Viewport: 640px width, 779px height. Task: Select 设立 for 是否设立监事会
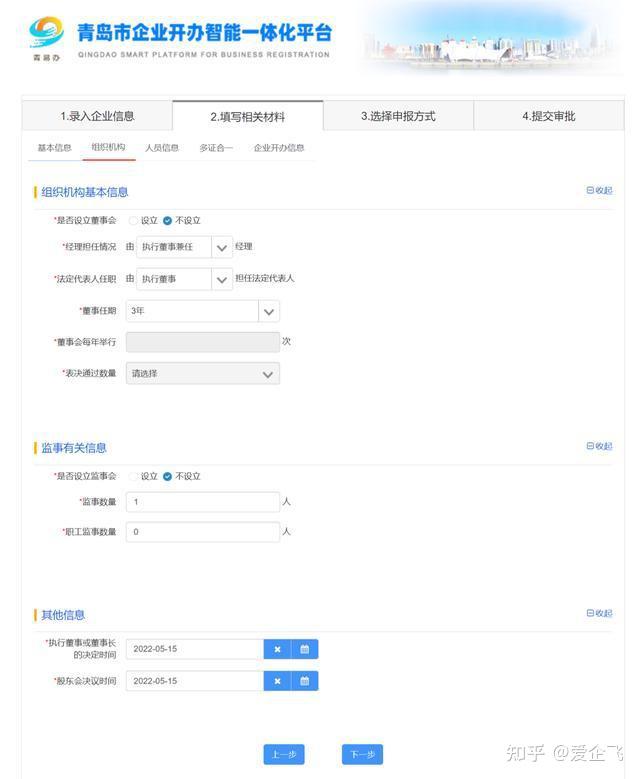(133, 476)
